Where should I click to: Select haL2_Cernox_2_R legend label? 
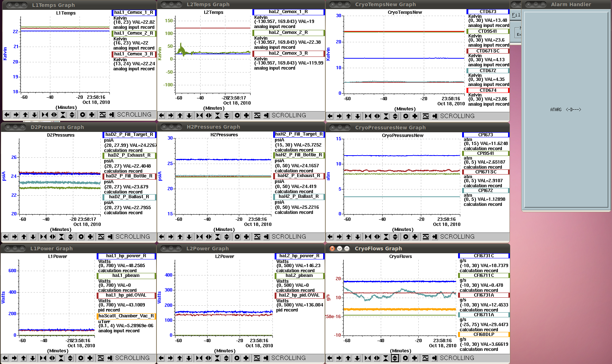pyautogui.click(x=288, y=33)
